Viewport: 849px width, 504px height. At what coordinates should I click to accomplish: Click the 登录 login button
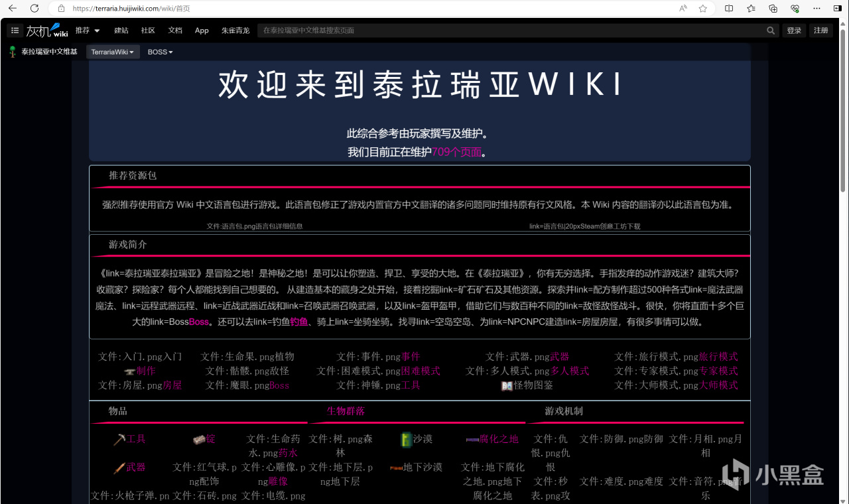pyautogui.click(x=794, y=31)
